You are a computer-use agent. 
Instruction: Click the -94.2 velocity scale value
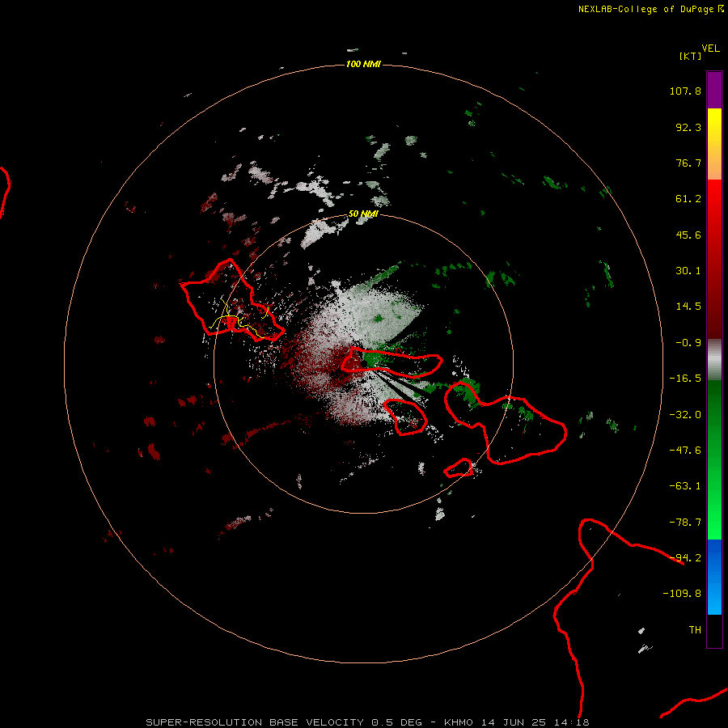[685, 558]
